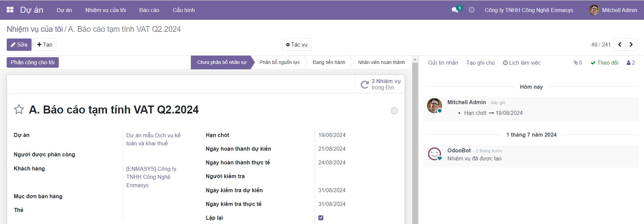
Task: Click the recurring tasks refresh icon
Action: point(365,84)
